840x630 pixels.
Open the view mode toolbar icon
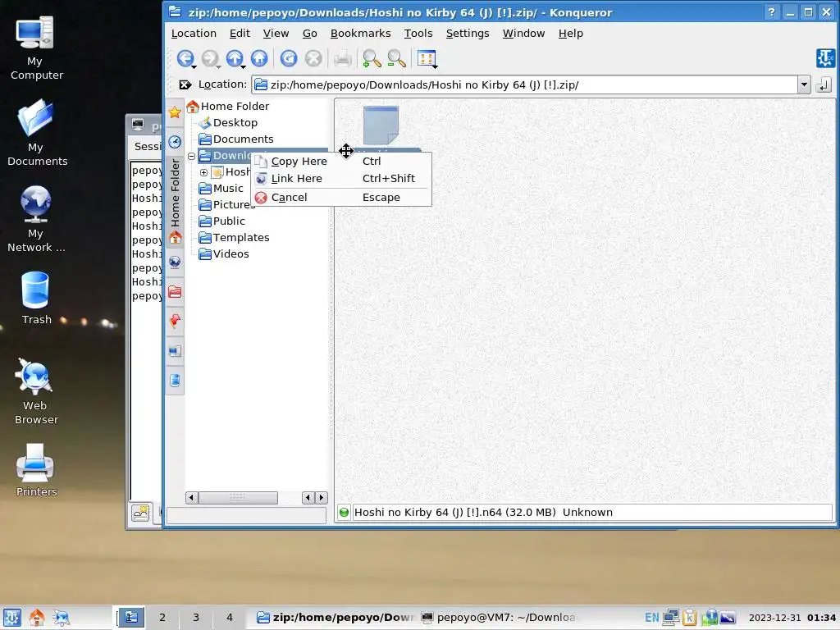click(x=427, y=58)
